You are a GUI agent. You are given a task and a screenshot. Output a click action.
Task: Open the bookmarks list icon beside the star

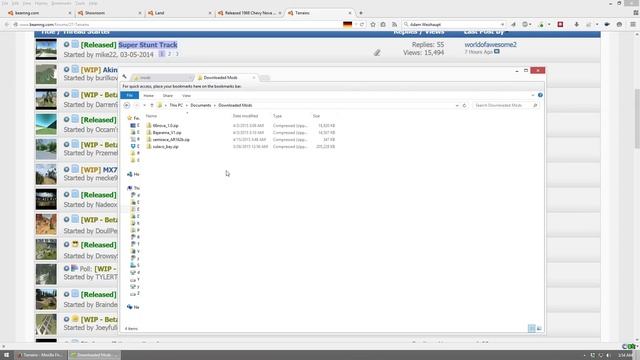383,24
